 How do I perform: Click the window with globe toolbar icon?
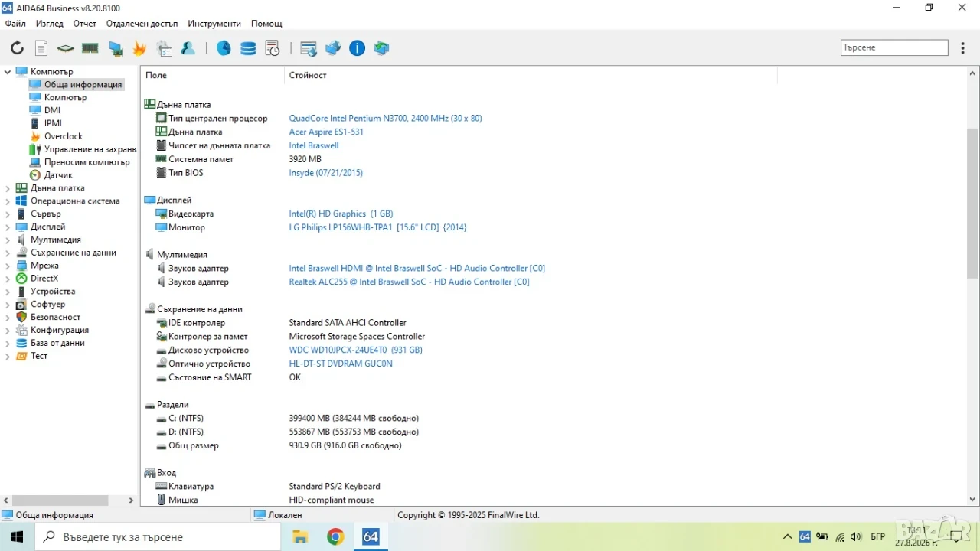(309, 48)
